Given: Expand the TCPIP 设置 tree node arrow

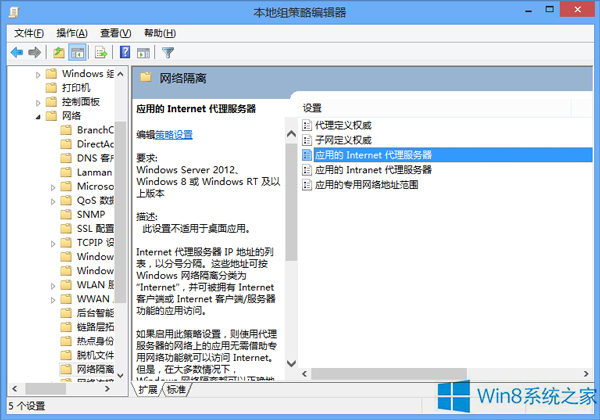Looking at the screenshot, I should pyautogui.click(x=53, y=244).
